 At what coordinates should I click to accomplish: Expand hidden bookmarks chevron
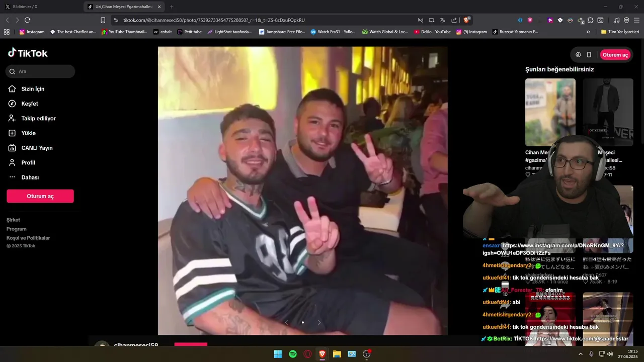tap(588, 32)
